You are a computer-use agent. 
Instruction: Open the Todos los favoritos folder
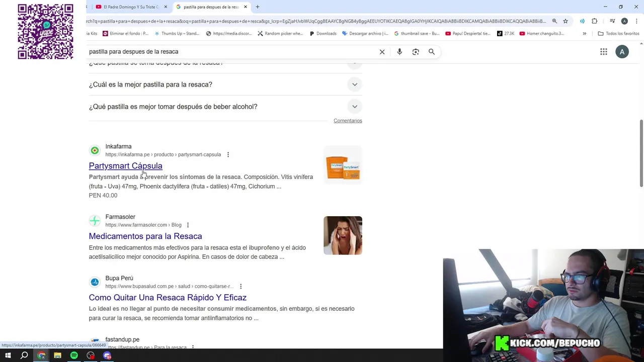(x=618, y=34)
